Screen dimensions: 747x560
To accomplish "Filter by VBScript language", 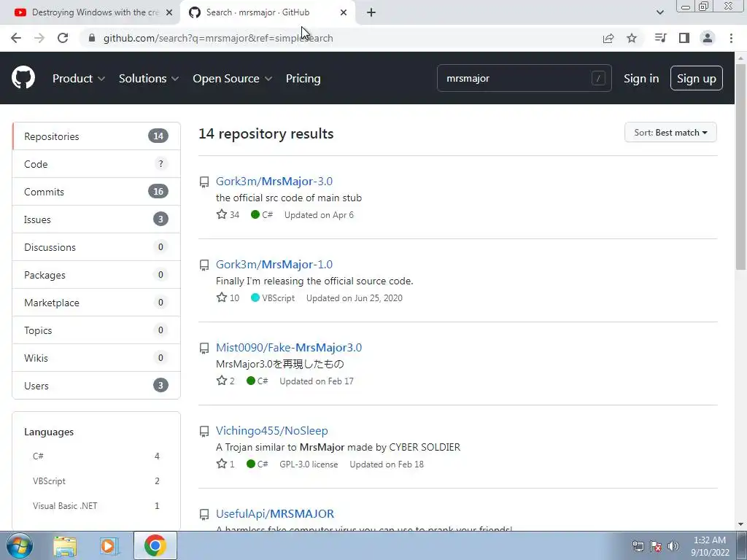I will (x=96, y=481).
